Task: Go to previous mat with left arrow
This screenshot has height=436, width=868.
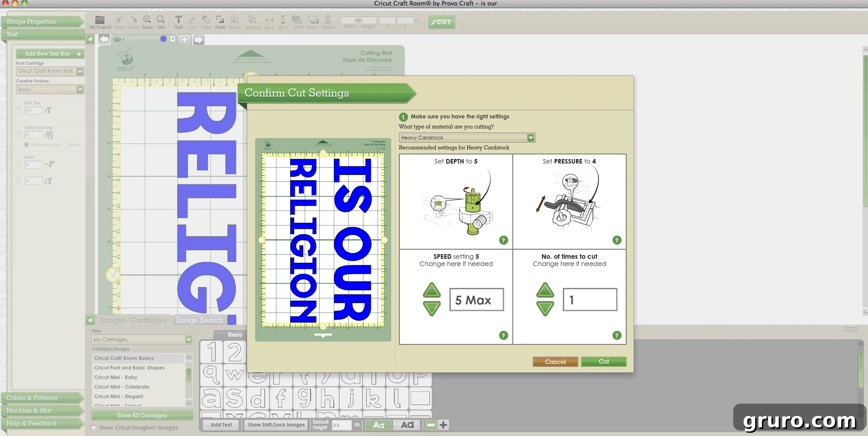Action: [104, 39]
